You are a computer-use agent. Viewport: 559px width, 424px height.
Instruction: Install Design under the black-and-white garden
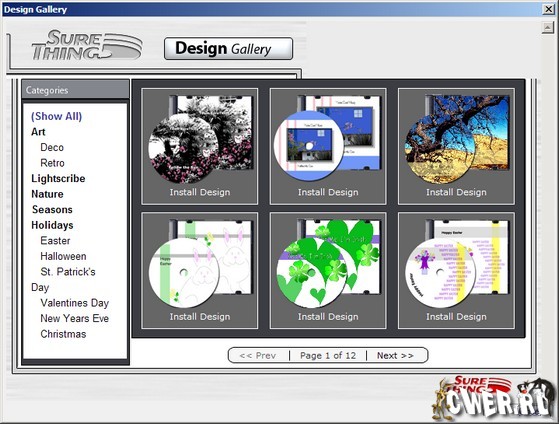[200, 192]
